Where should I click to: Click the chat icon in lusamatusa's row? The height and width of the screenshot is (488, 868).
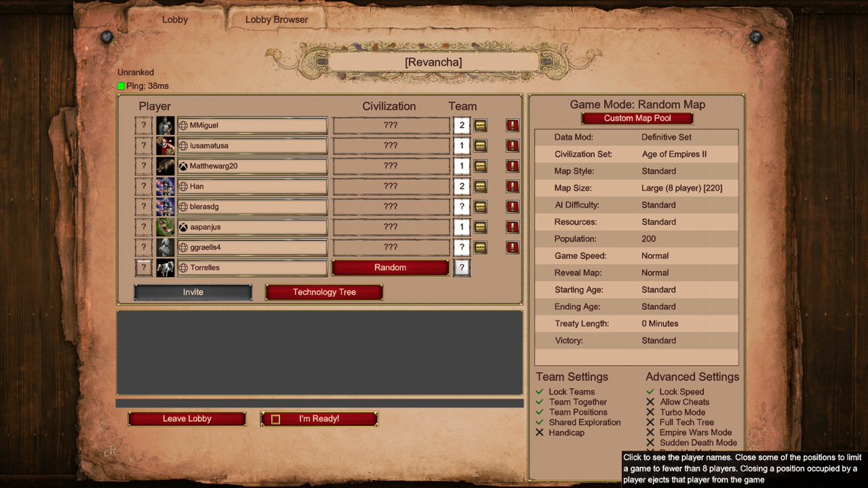[x=480, y=146]
